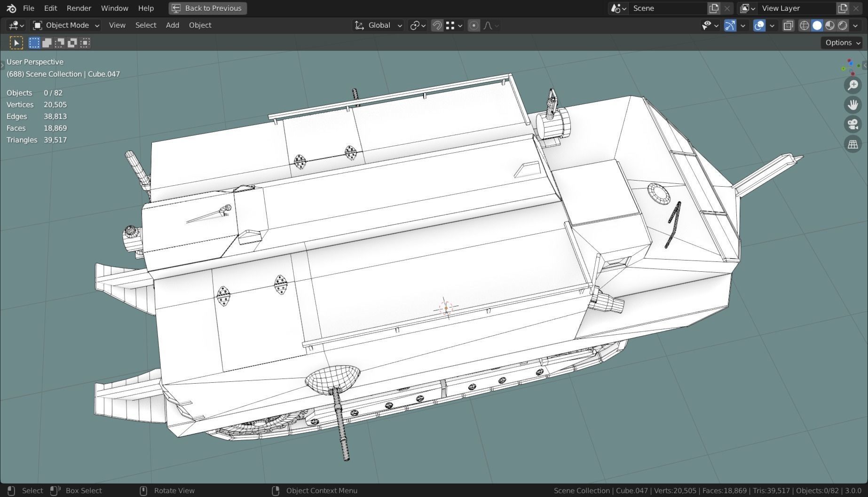Remove the view layer X icon
The height and width of the screenshot is (497, 868).
856,8
